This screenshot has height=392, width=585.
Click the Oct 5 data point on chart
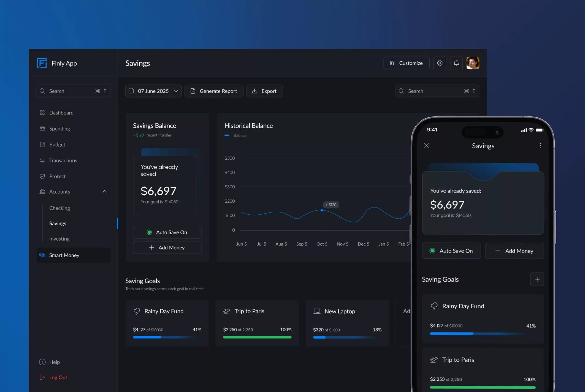click(322, 210)
